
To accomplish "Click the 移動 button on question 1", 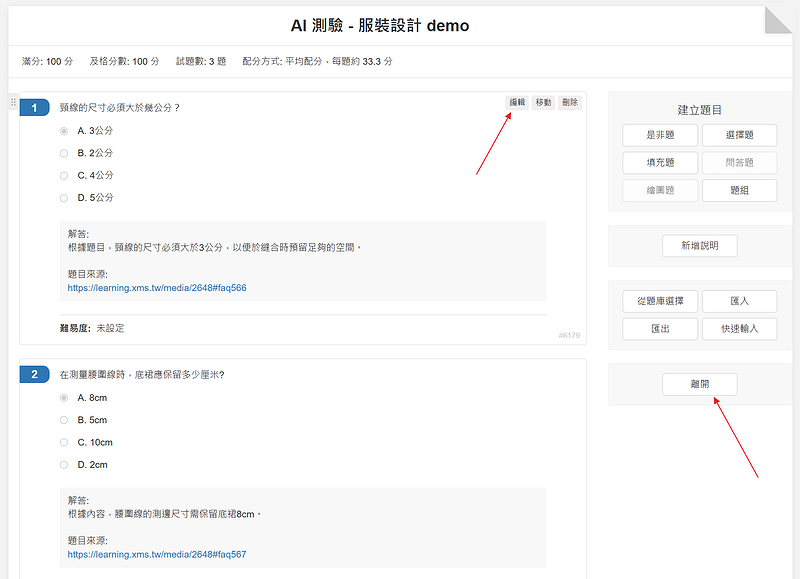I will click(543, 102).
